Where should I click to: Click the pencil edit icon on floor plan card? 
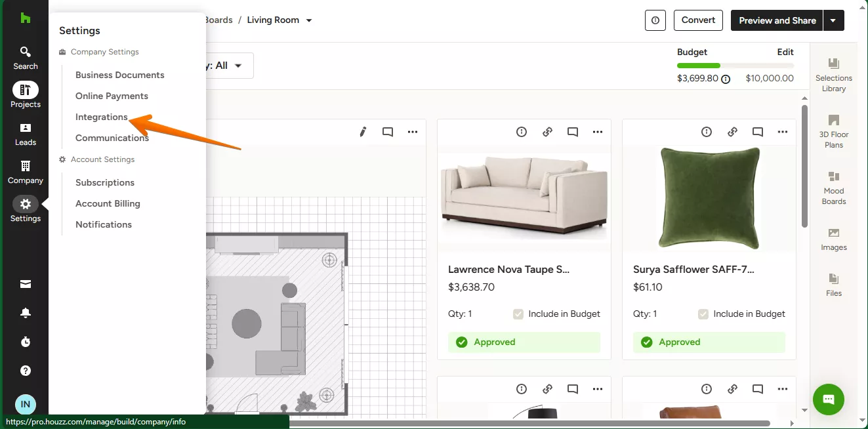tap(363, 132)
